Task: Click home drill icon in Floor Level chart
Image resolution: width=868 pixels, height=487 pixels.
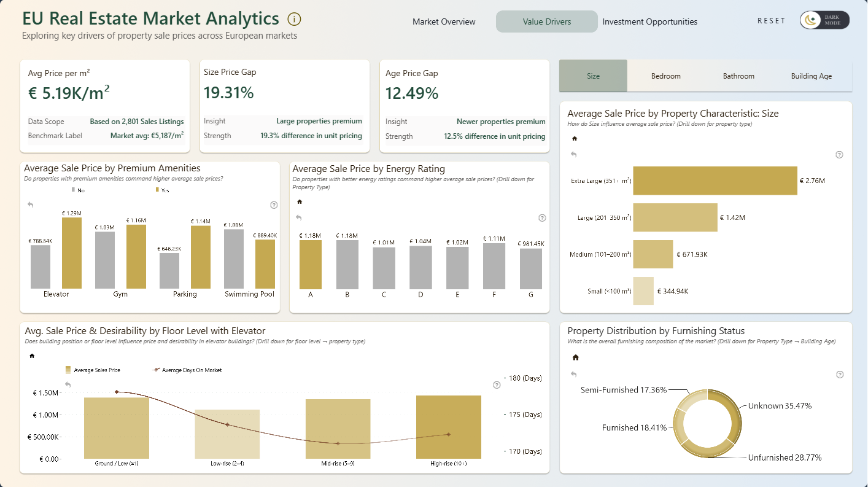Action: coord(32,356)
